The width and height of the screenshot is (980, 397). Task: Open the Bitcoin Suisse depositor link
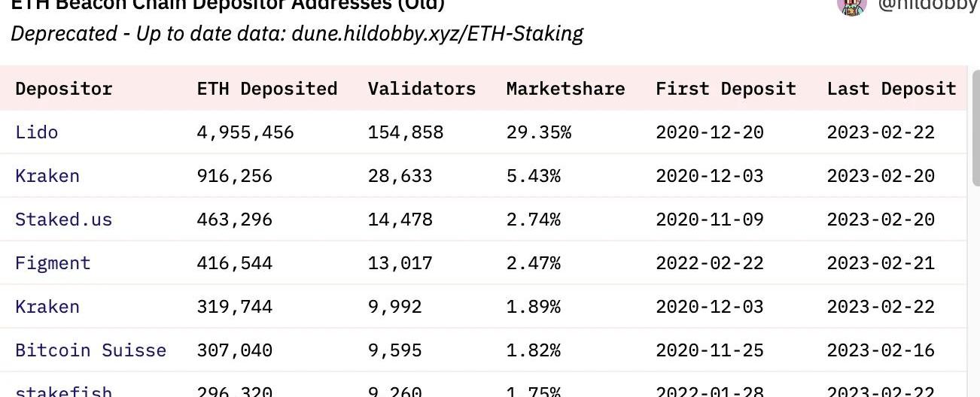pos(90,350)
